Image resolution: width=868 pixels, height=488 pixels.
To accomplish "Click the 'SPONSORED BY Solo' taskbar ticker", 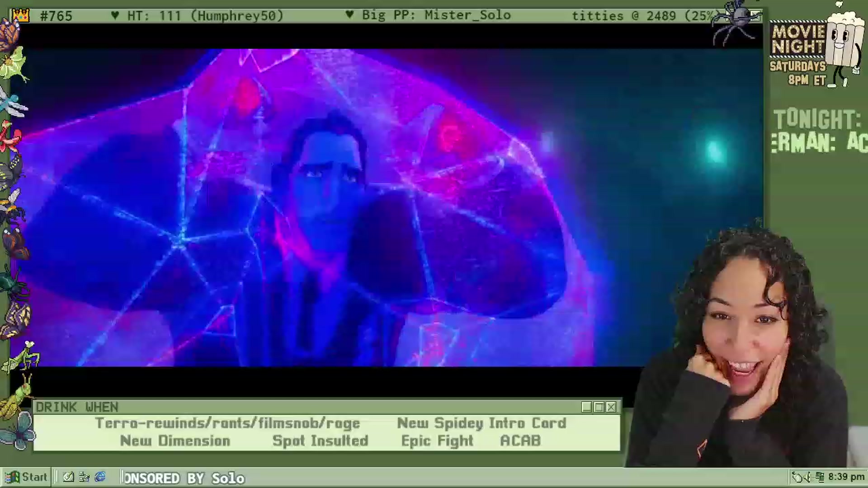I will [x=184, y=478].
